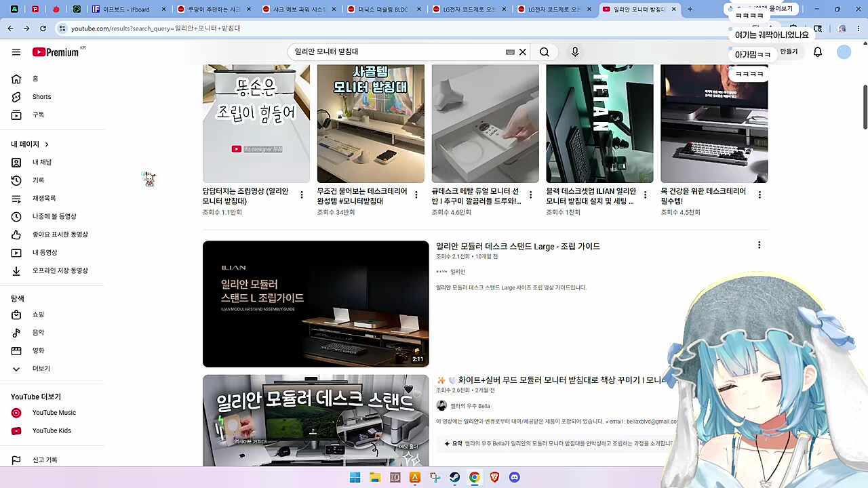
Task: Open the notifications bell
Action: [x=818, y=52]
